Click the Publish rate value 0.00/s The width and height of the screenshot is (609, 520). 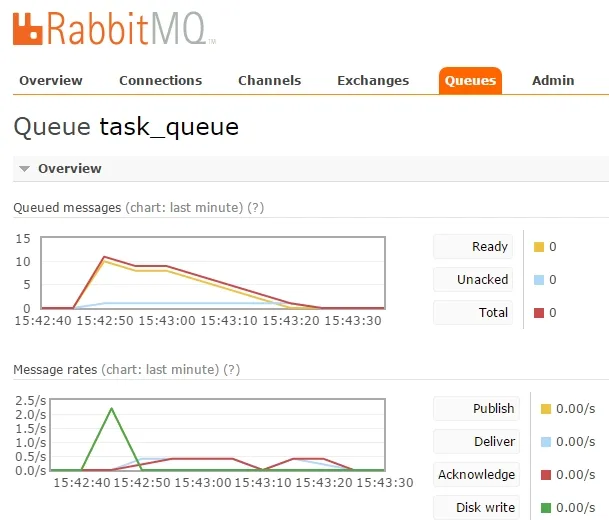(x=576, y=409)
